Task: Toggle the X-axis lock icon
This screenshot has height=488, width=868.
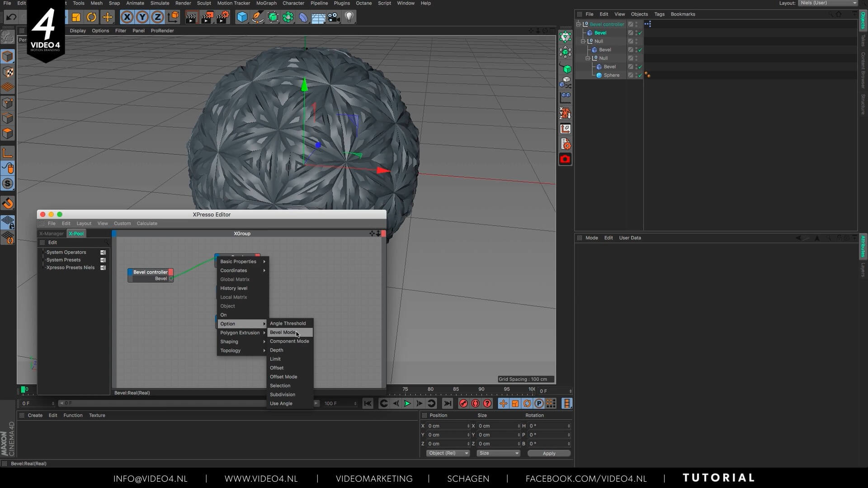Action: pyautogui.click(x=127, y=17)
